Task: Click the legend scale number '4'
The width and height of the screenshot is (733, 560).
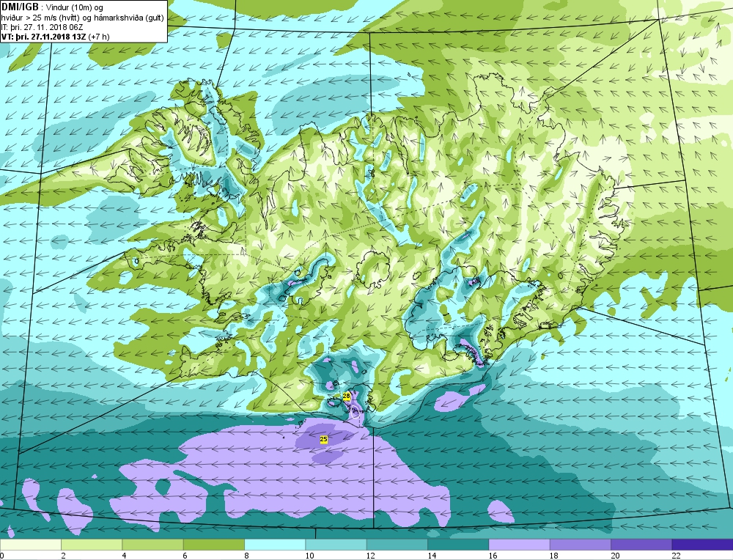Action: pos(125,556)
